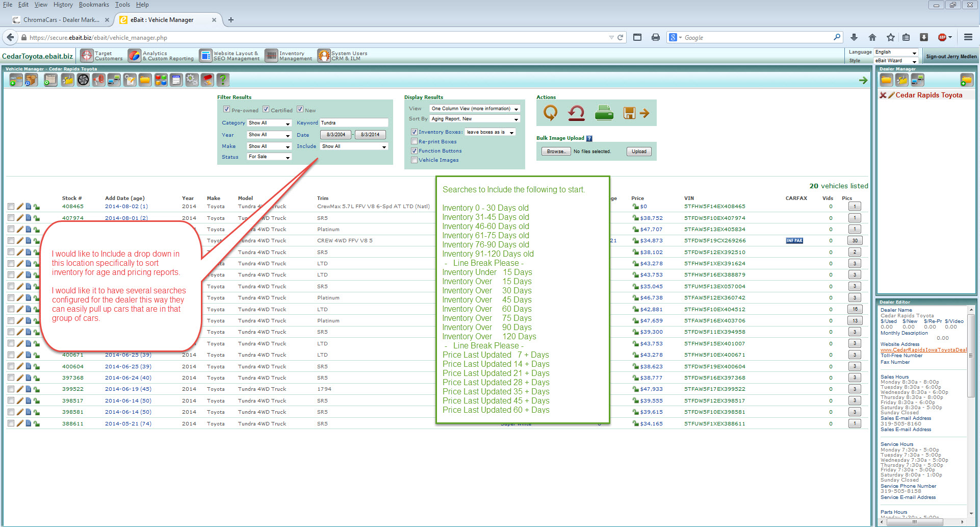The width and height of the screenshot is (980, 527).
Task: Click the networked computers icon in Vehicle Manager toolbar
Action: tap(114, 80)
